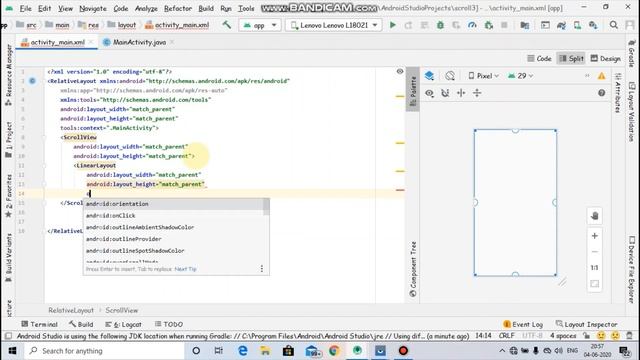Switch to MainActivity.java tab
The width and height of the screenshot is (640, 360).
tap(135, 42)
